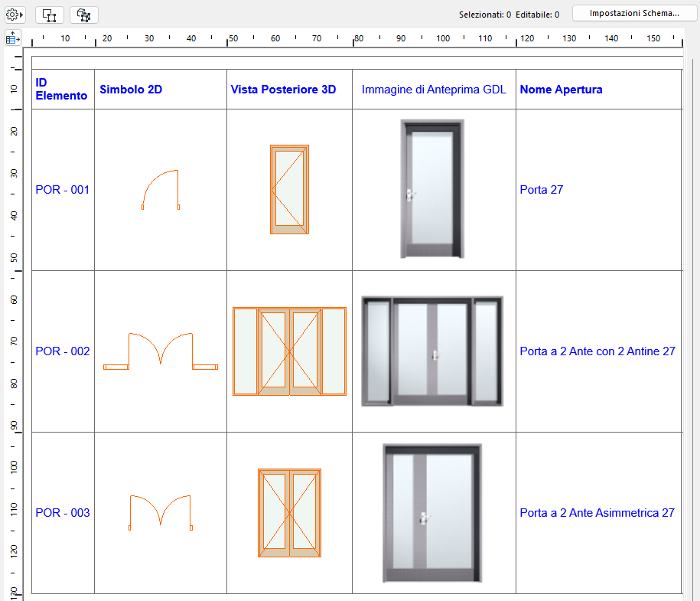Screen dimensions: 700x601
Task: Select the Immagine di Anteprima GDL header
Action: point(434,90)
